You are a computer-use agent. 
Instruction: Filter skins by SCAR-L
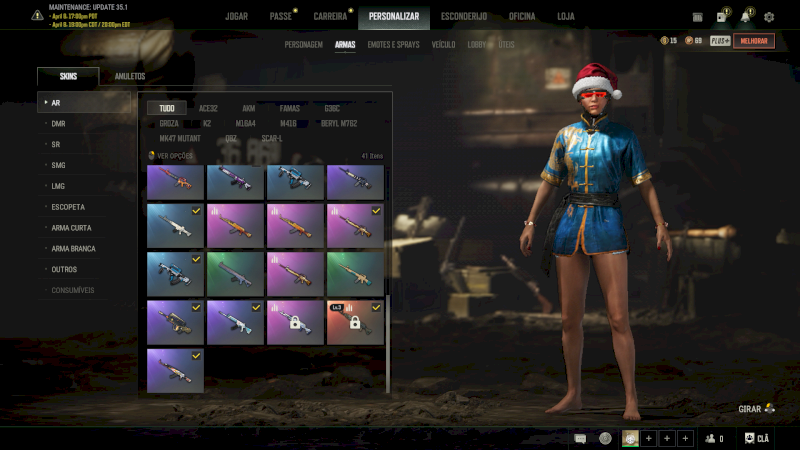pyautogui.click(x=271, y=138)
